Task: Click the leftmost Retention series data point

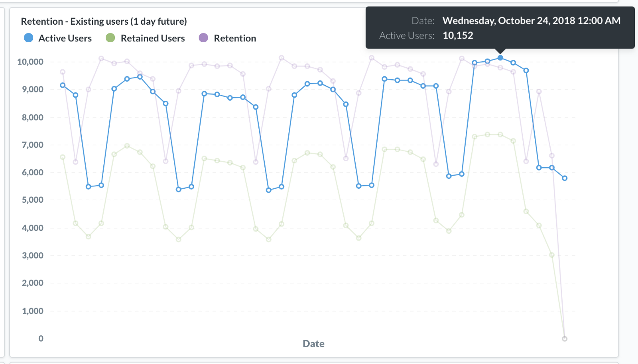Action: [63, 72]
